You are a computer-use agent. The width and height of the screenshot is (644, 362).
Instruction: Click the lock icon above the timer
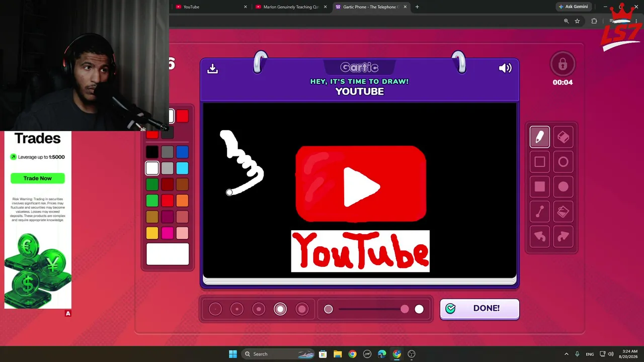tap(562, 64)
